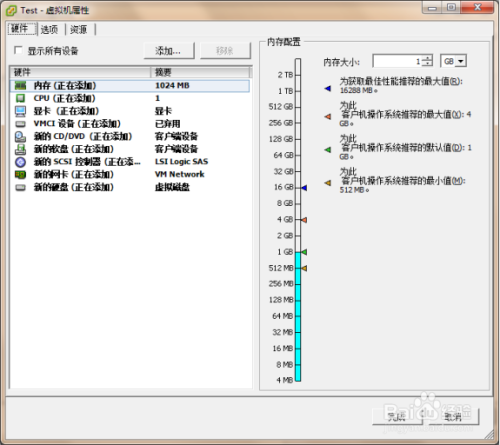Click the disabled 移除 button
The image size is (500, 445).
225,51
